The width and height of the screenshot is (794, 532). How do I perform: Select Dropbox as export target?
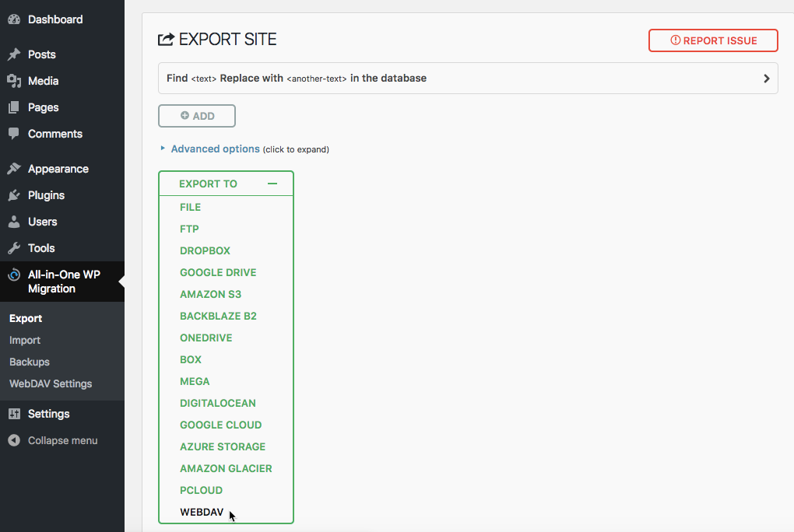pyautogui.click(x=205, y=250)
